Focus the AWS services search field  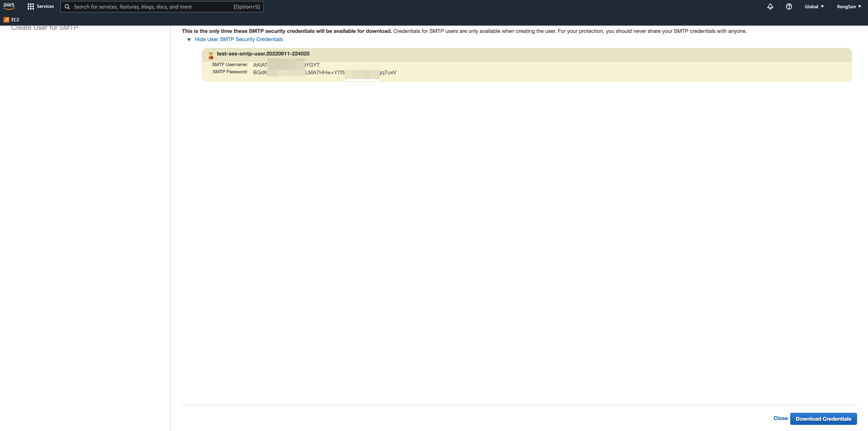[151, 7]
